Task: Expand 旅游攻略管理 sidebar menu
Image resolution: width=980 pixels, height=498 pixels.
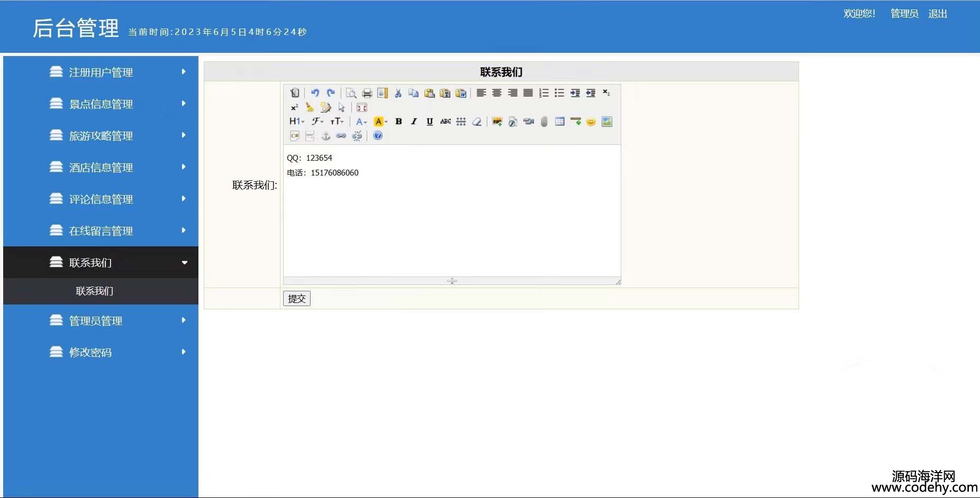Action: tap(101, 135)
